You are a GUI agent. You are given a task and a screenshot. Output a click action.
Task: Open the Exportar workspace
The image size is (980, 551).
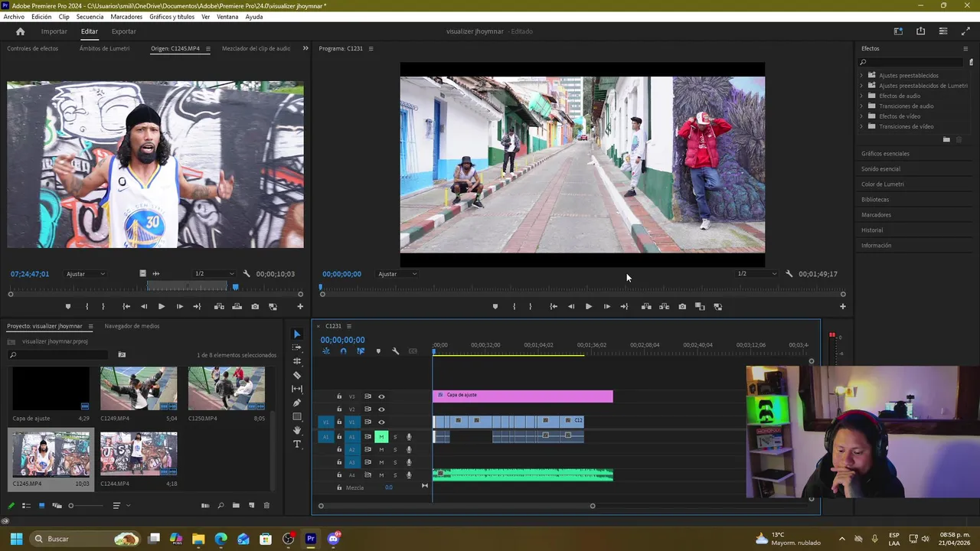123,31
